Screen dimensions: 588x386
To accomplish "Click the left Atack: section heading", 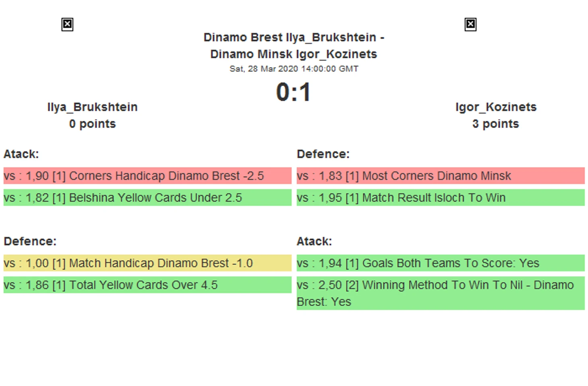I will (x=21, y=154).
